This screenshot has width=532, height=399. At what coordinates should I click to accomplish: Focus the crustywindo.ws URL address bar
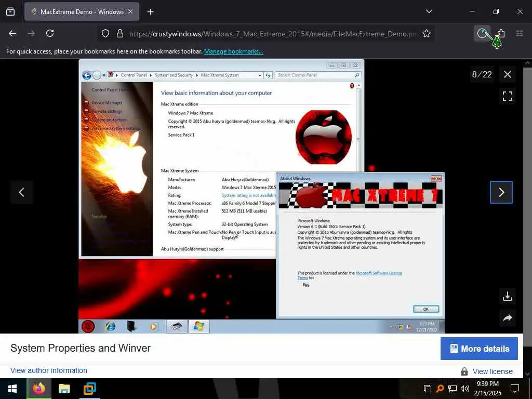click(x=273, y=34)
